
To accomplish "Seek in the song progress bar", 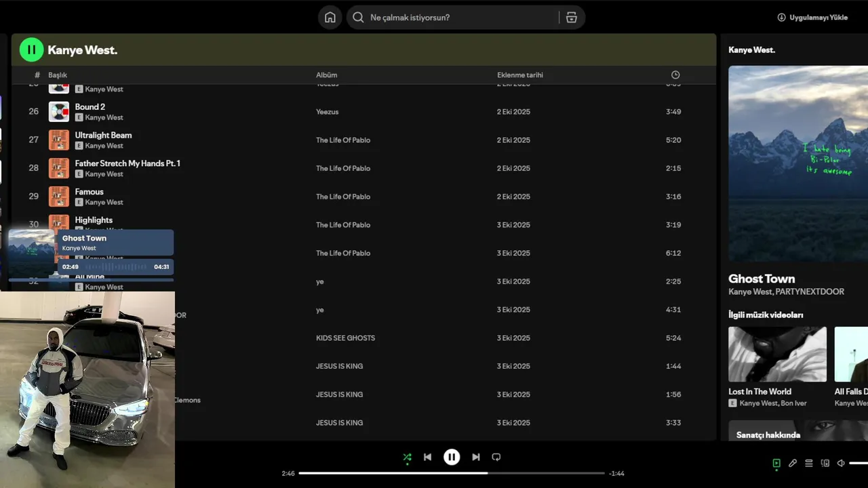I will [x=452, y=473].
